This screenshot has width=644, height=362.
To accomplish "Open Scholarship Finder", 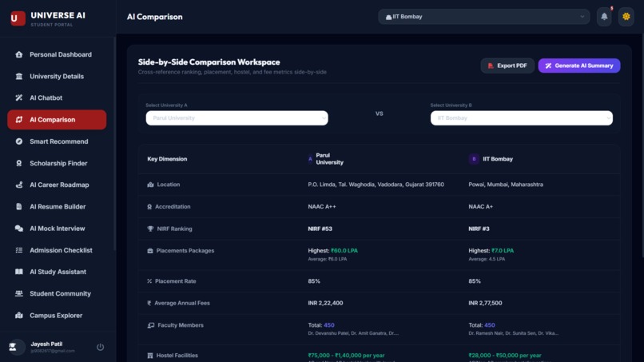I will click(x=57, y=163).
